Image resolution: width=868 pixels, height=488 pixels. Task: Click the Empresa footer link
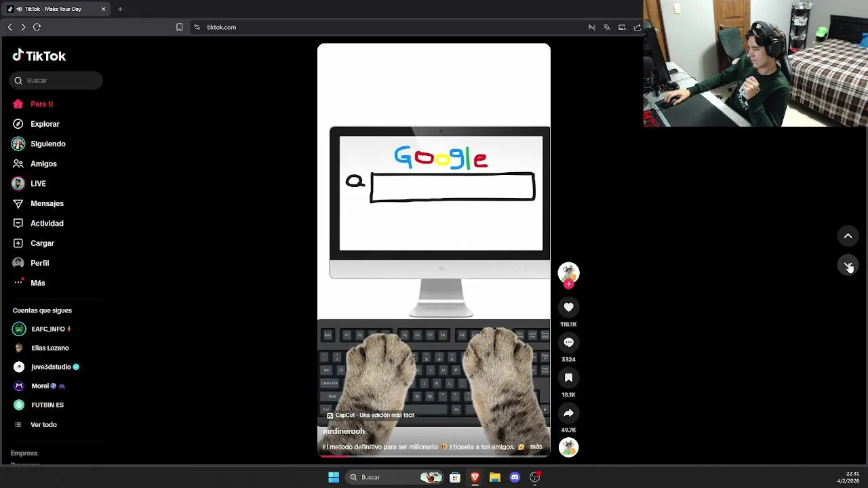pos(24,453)
